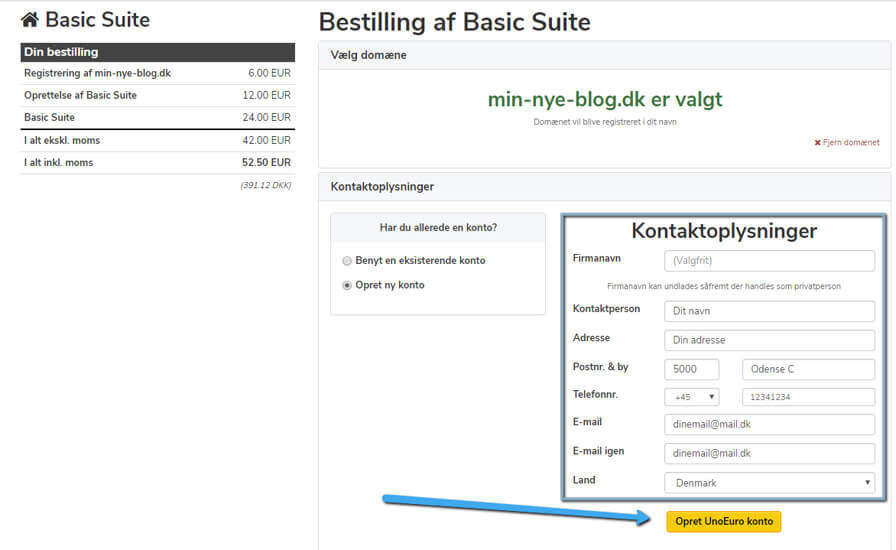Click the Oprettelse af Basic Suite row
896x550 pixels.
pyautogui.click(x=158, y=95)
